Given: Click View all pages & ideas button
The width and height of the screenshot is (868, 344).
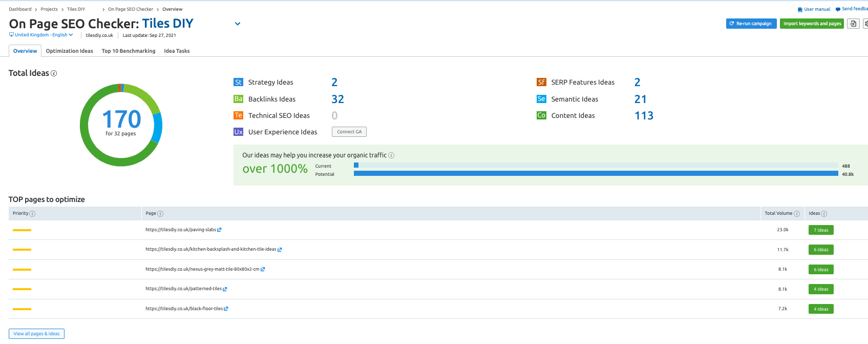Looking at the screenshot, I should point(36,334).
